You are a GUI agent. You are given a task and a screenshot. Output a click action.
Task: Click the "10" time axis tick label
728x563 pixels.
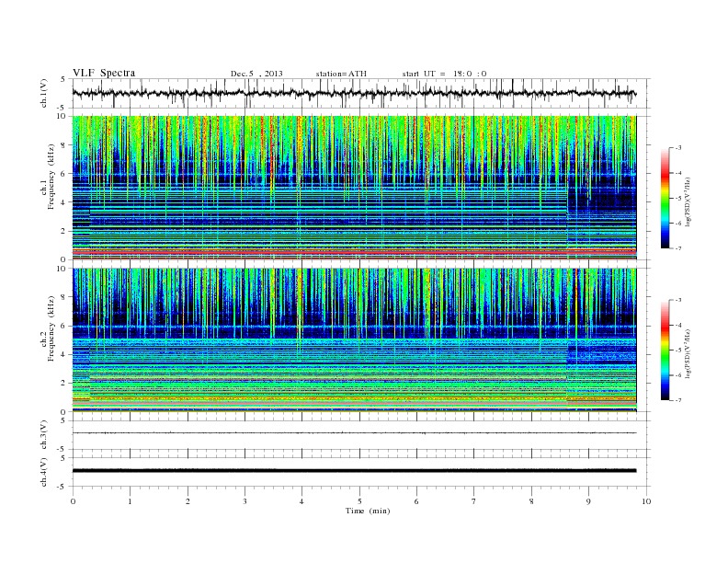pos(646,501)
